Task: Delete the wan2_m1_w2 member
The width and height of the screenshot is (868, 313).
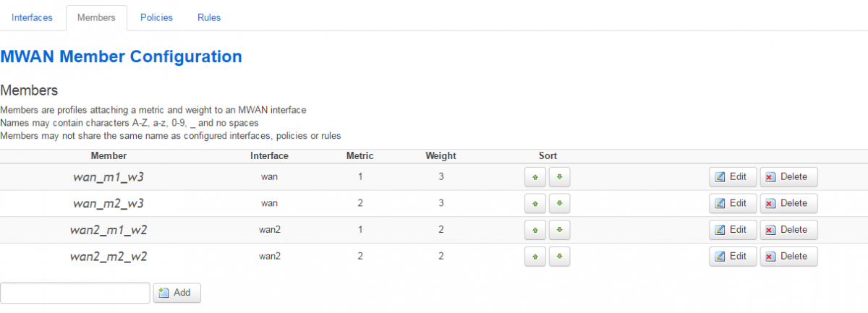Action: coord(788,231)
